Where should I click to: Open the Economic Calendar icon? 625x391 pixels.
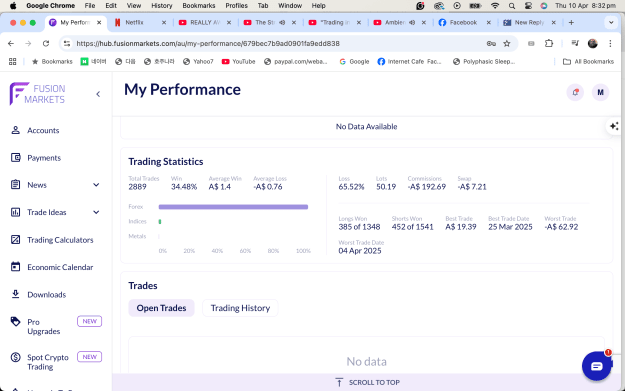tap(16, 267)
